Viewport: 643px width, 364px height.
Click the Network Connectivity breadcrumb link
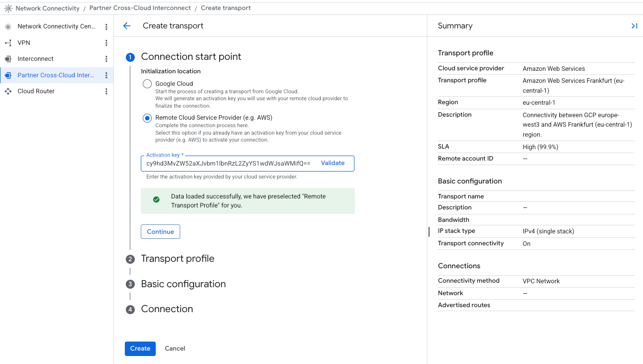click(47, 8)
